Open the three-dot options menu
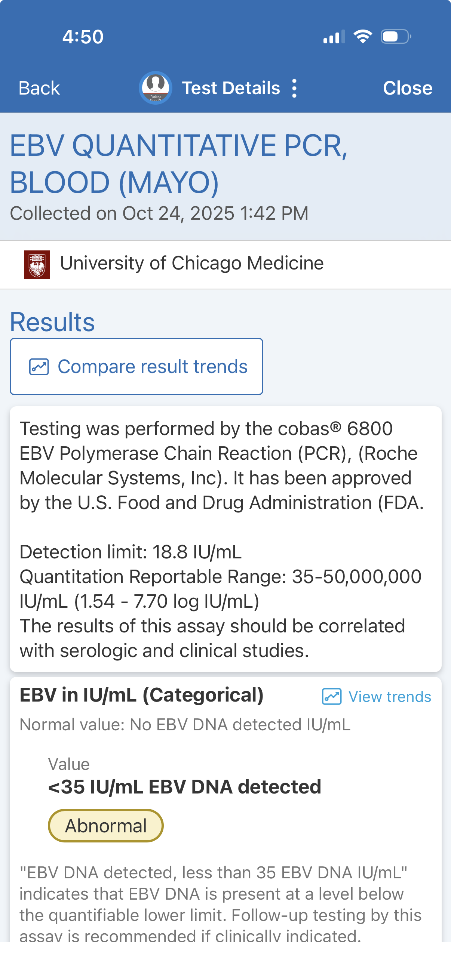Viewport: 451px width, 980px height. point(294,88)
